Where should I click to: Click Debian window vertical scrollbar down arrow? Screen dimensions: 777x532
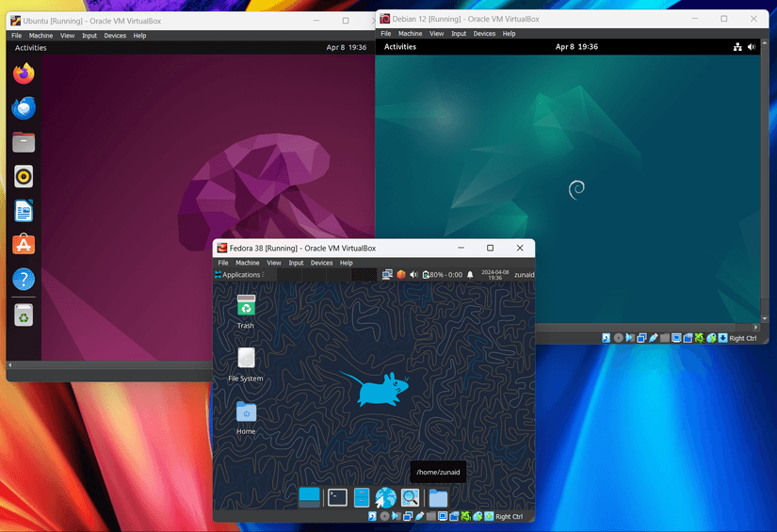765,318
